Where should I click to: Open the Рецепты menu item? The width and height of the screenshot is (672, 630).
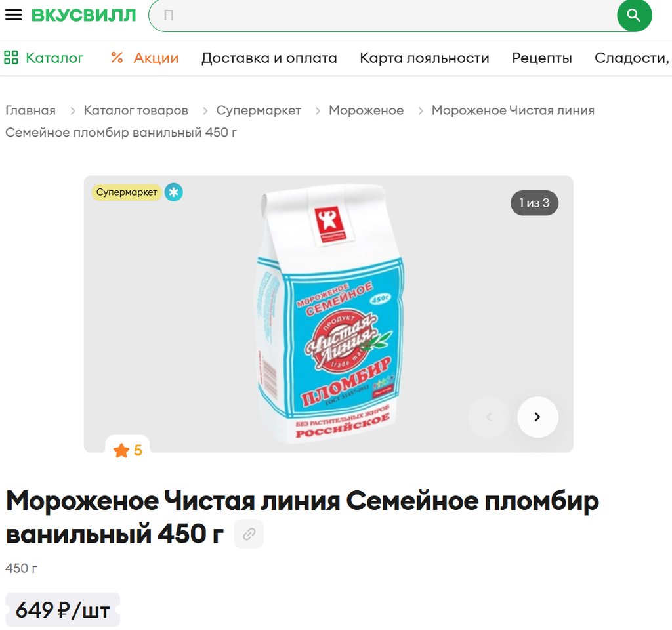coord(541,58)
